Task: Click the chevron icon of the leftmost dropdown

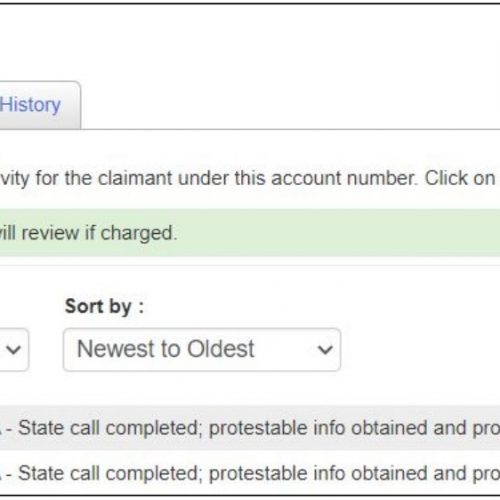Action: tap(14, 350)
